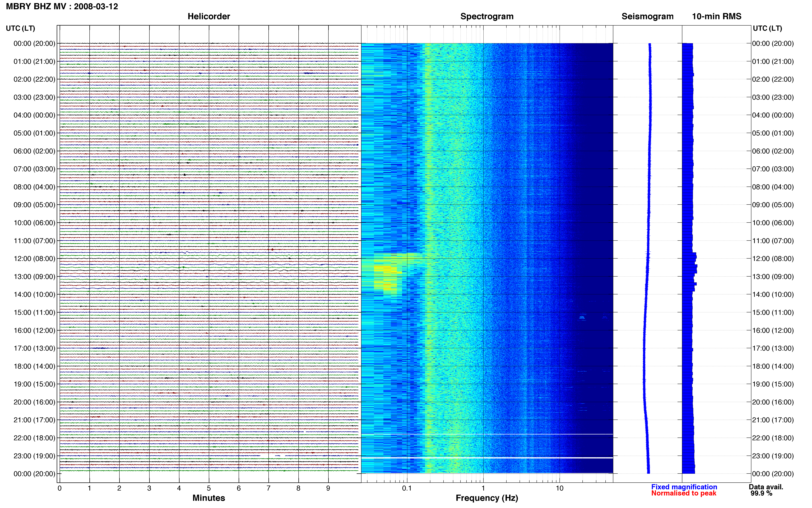Image resolution: width=812 pixels, height=508 pixels.
Task: Select the 'Data avail.' label
Action: (x=766, y=487)
